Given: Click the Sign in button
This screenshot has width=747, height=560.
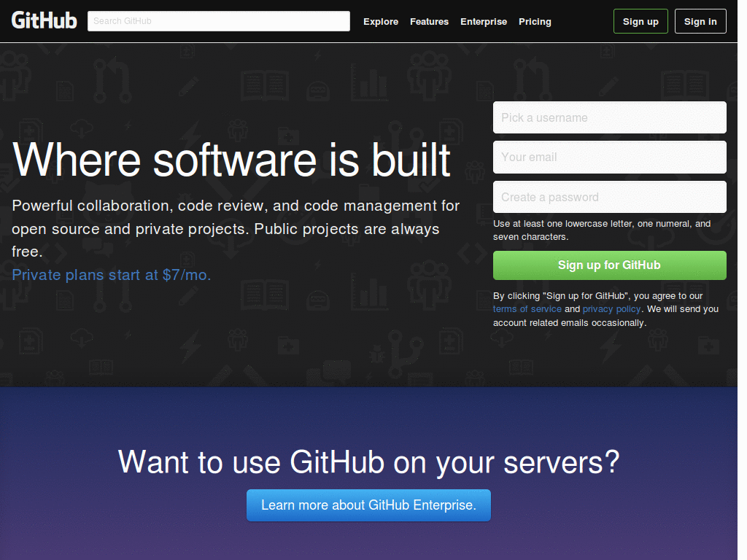Looking at the screenshot, I should (700, 21).
